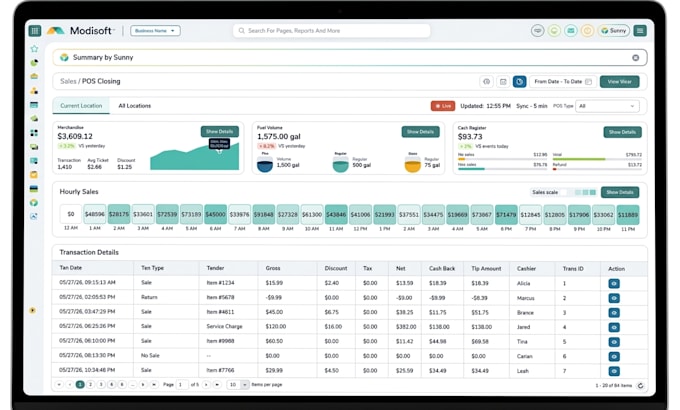The width and height of the screenshot is (680, 410).
Task: Click the darkest Sales scale color swatch
Action: point(592,192)
